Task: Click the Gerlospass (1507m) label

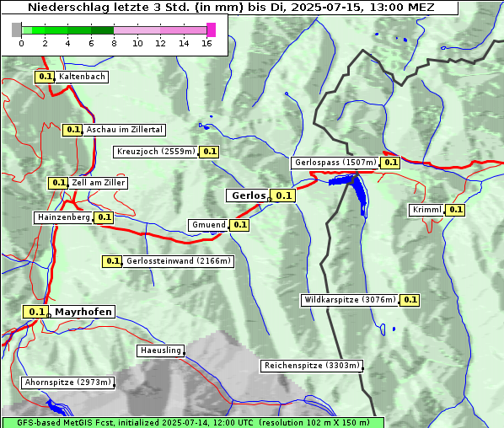Action: click(335, 163)
